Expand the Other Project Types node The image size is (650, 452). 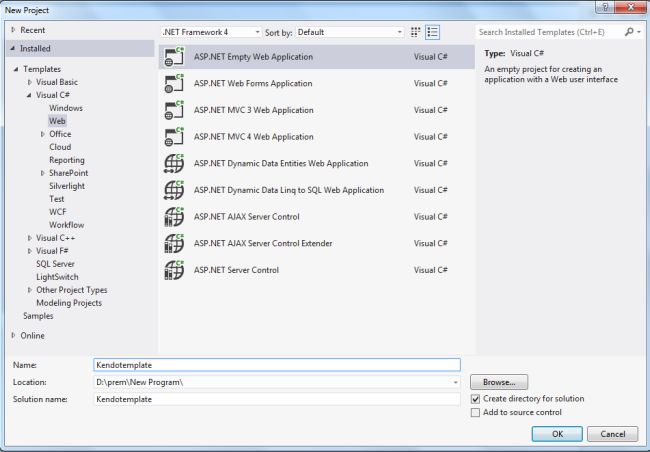29,290
